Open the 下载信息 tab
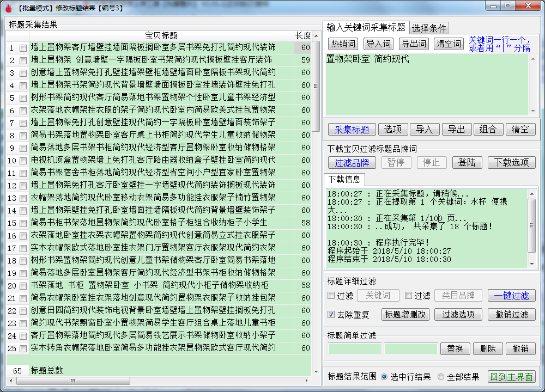Screen dimensions: 545x392 click(x=344, y=180)
